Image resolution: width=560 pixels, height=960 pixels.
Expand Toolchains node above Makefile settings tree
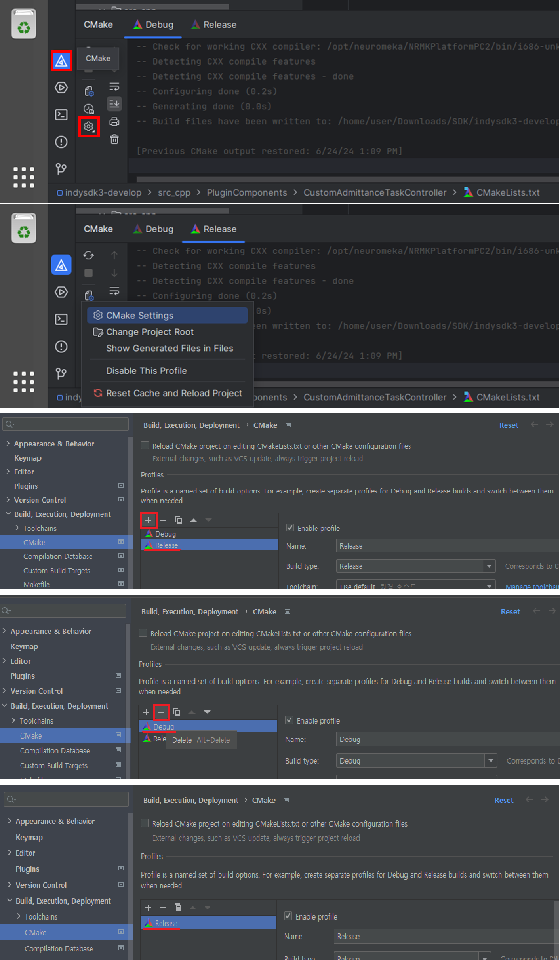click(17, 528)
